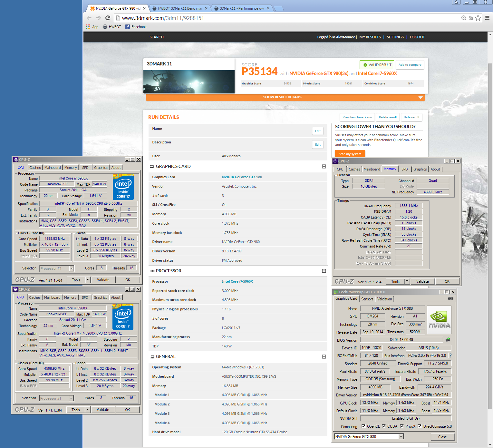
Task: Open the Facebook bookmark
Action: click(136, 27)
